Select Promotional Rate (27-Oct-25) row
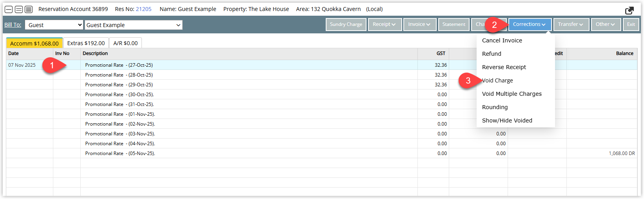 321,65
